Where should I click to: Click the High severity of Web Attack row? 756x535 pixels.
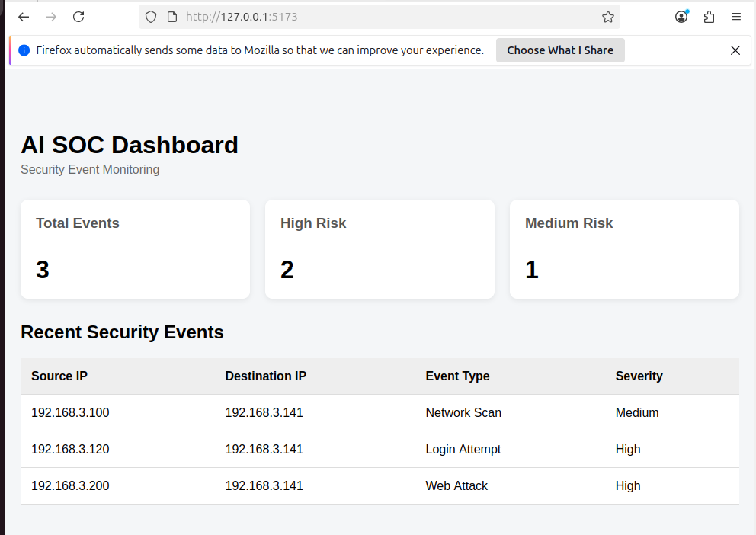pyautogui.click(x=628, y=485)
